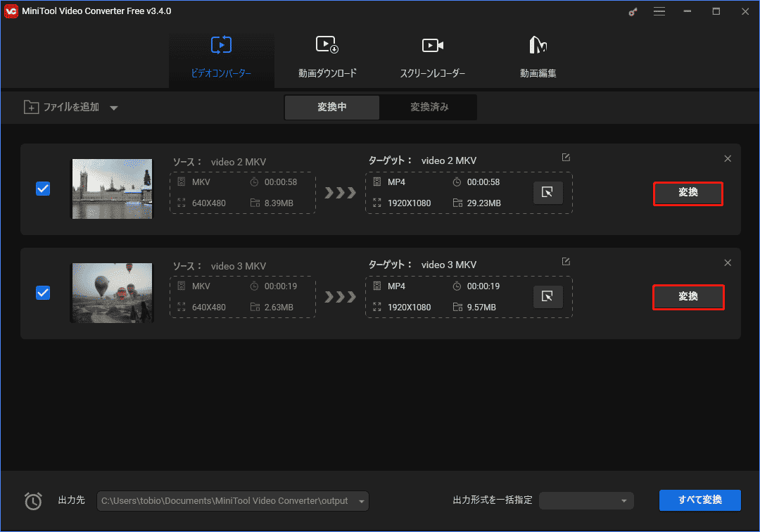
Task: Click the ファイルを追加 button
Action: tap(61, 107)
